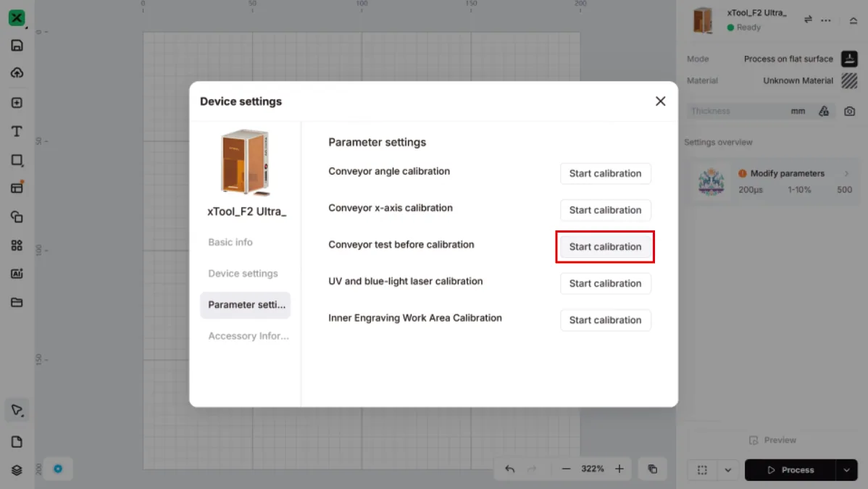The width and height of the screenshot is (868, 489).
Task: Select the rectangle shape tool
Action: [x=17, y=160]
